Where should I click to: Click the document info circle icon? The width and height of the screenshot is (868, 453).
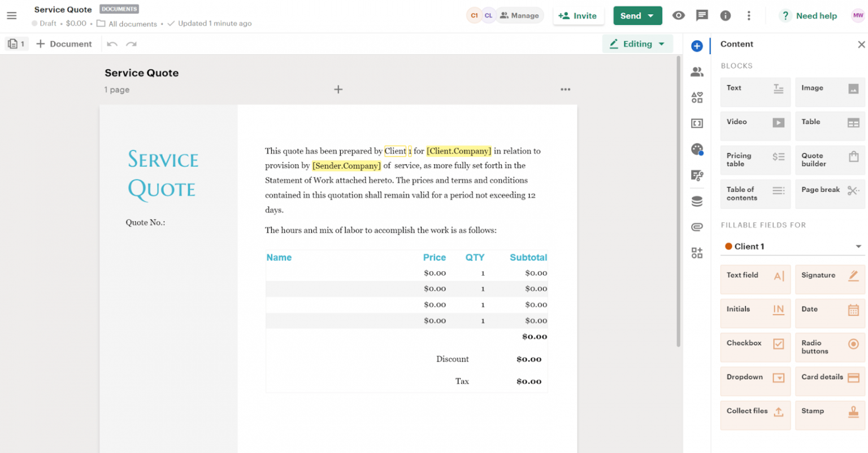725,16
